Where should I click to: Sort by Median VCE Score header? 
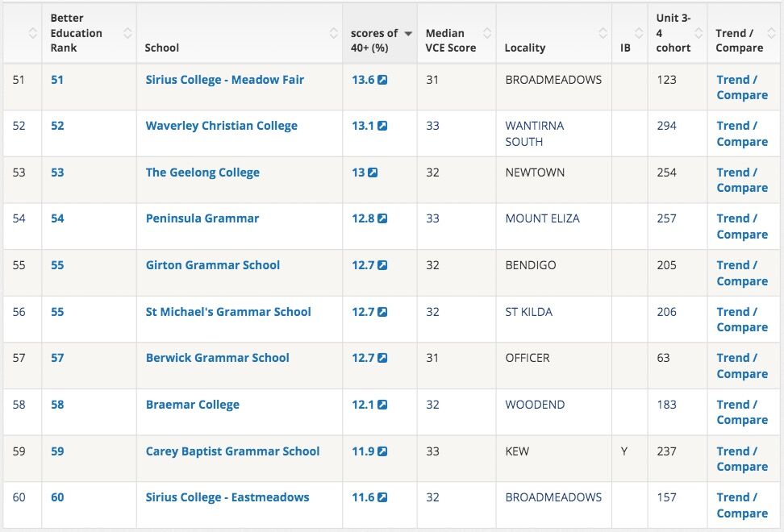pos(487,33)
